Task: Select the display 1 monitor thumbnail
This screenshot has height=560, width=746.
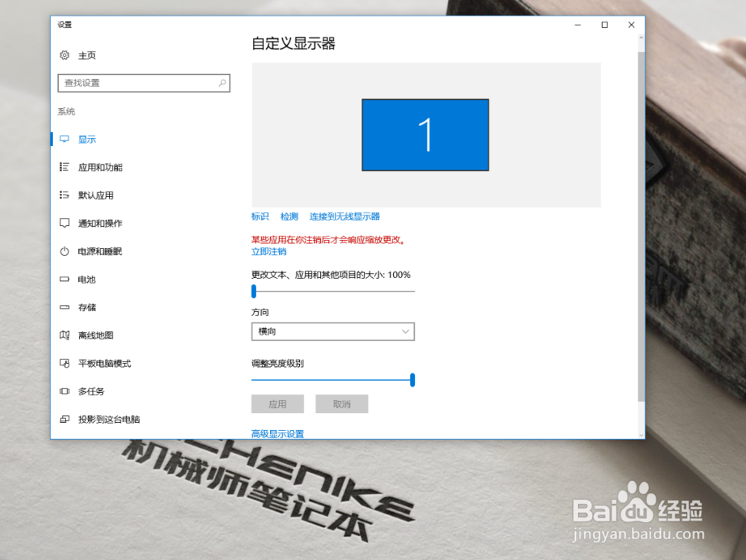Action: [425, 135]
